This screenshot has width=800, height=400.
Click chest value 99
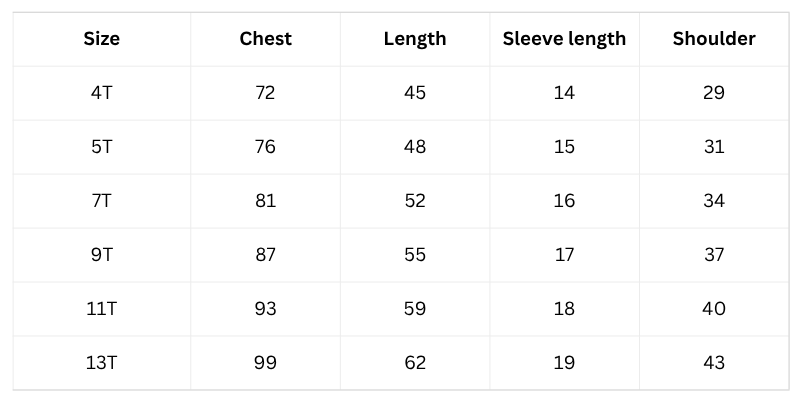point(265,363)
